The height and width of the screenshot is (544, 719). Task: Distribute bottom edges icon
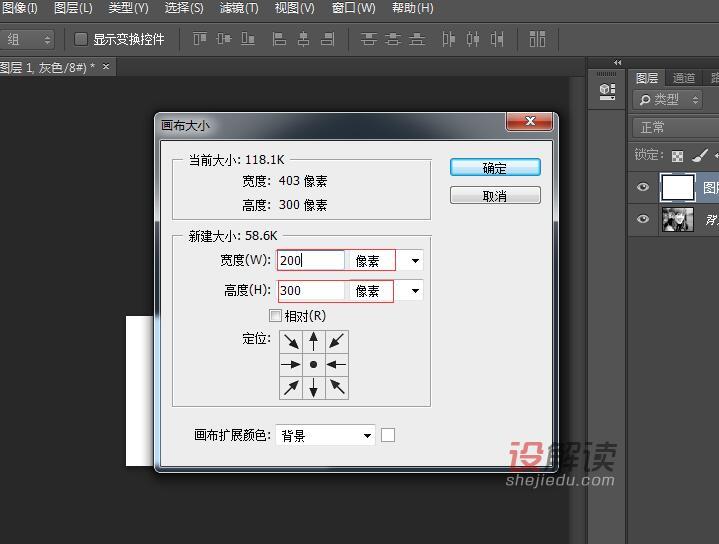416,39
